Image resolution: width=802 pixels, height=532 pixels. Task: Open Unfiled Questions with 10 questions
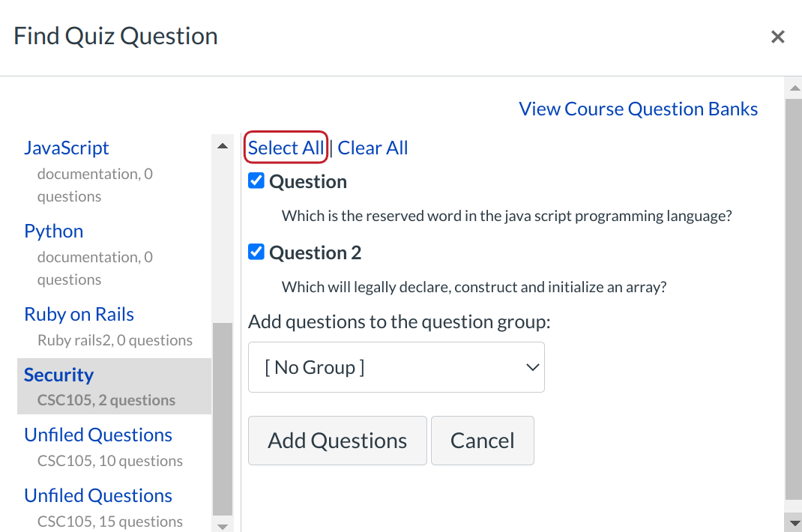tap(98, 435)
